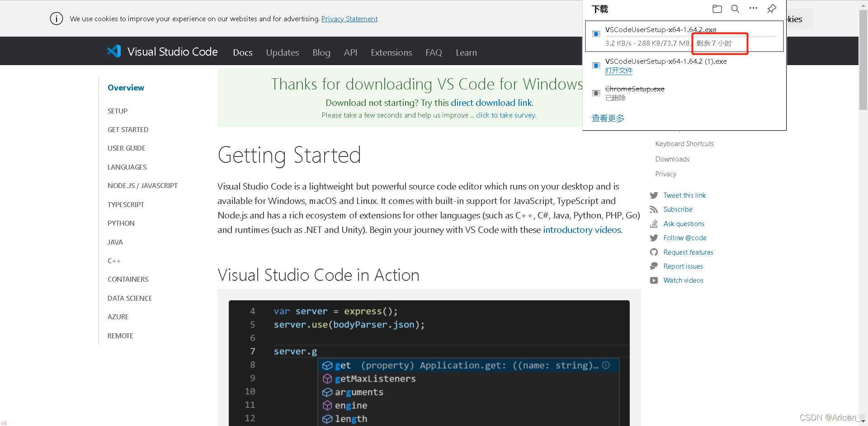Click file icon for VSCodeUserSetup-x64-1.64.2.exe
Screen dimensions: 868x426
pyautogui.click(x=596, y=34)
